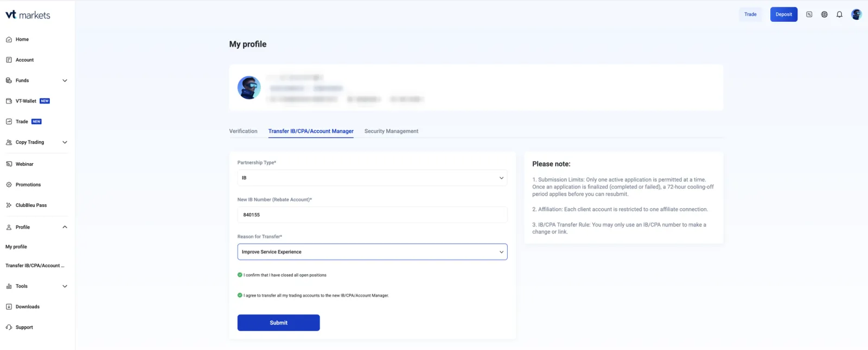Expand the Tools submenu chevron

(65, 287)
